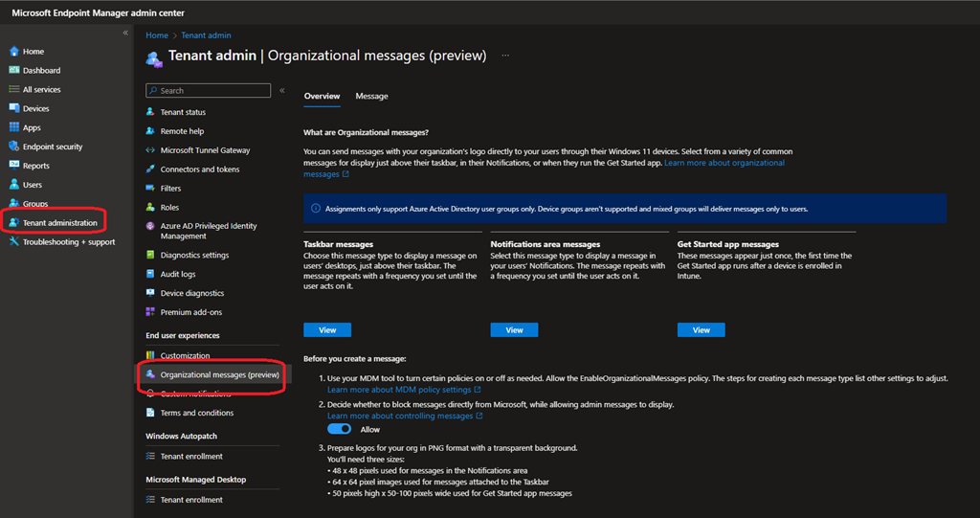Click the Devices icon in sidebar
980x518 pixels.
point(14,109)
